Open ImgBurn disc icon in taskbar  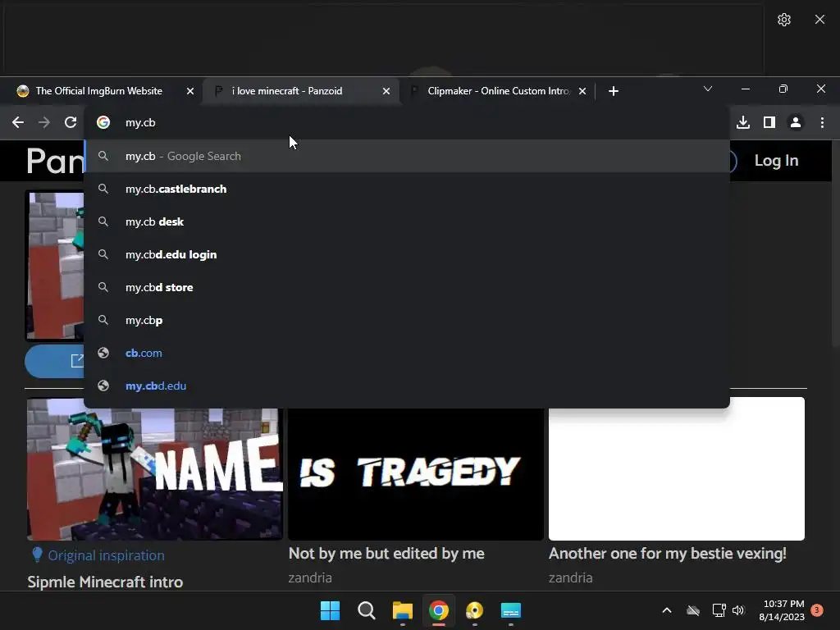(x=475, y=610)
